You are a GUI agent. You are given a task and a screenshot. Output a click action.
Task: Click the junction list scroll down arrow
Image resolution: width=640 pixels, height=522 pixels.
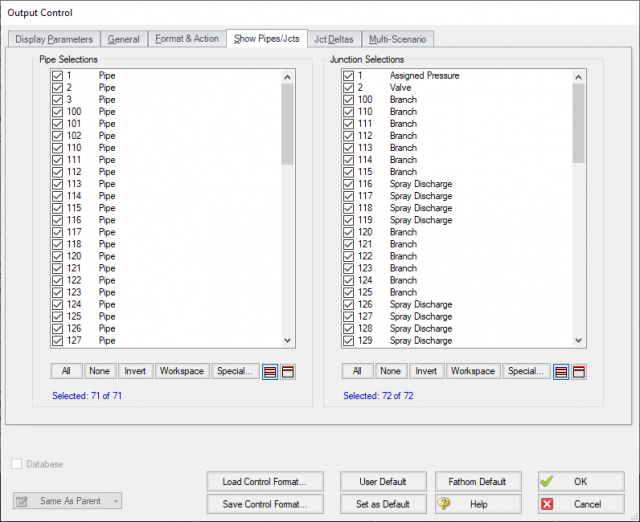(x=578, y=340)
